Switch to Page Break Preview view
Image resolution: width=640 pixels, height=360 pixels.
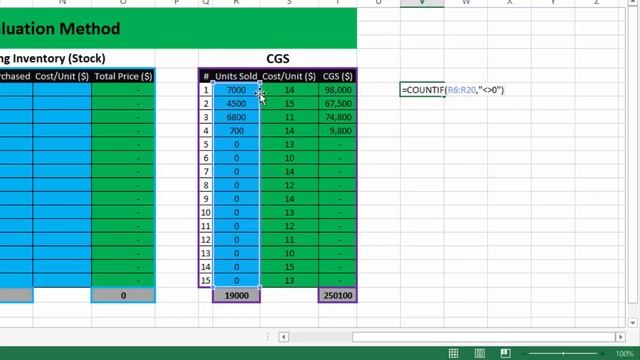point(505,353)
